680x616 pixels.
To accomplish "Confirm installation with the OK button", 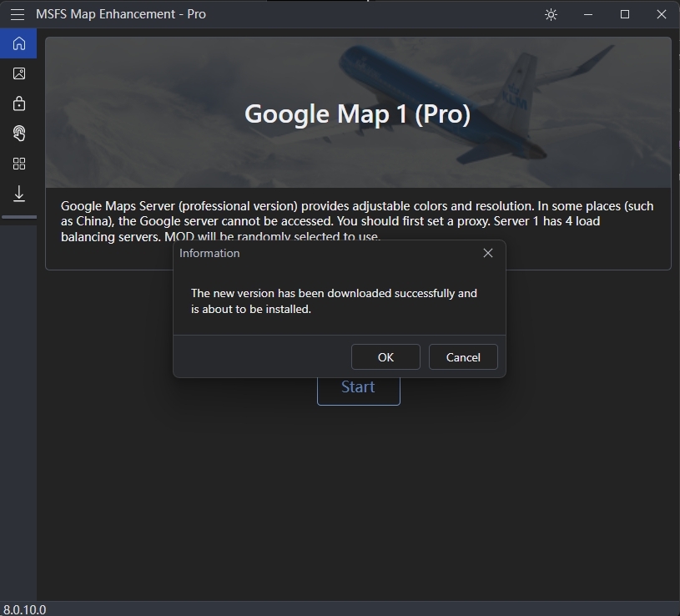I will coord(385,357).
